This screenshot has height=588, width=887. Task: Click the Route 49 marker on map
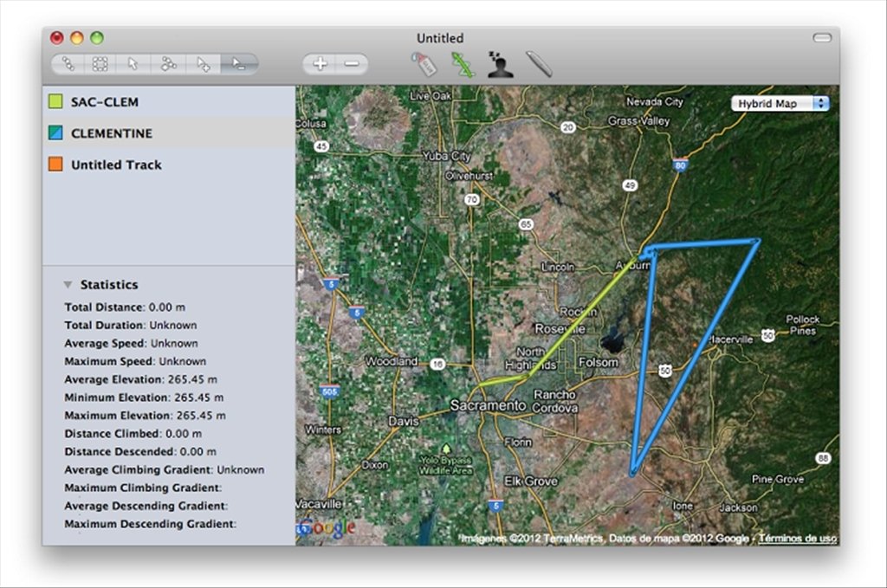pos(630,184)
